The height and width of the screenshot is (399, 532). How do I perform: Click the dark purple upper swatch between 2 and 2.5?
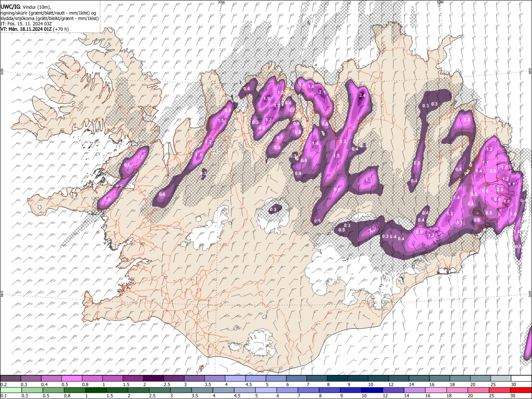[153, 378]
